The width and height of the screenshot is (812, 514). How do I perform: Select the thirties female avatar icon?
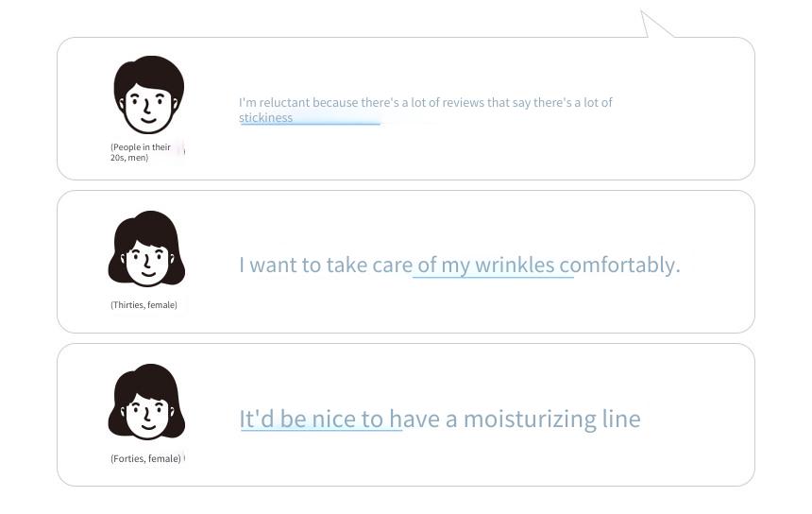point(146,248)
